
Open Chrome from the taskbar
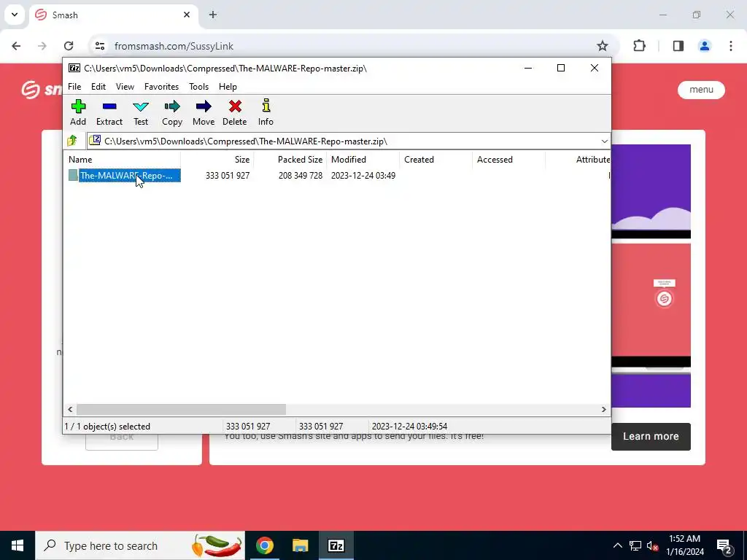click(x=265, y=545)
